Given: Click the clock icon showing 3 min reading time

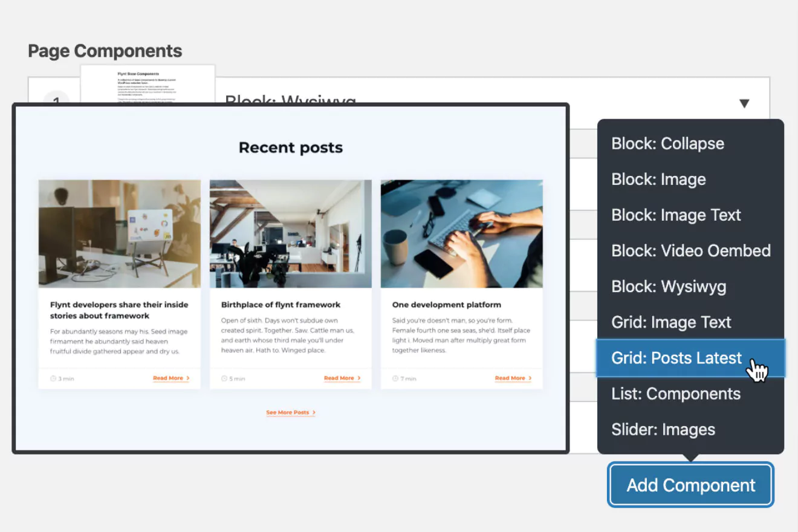Looking at the screenshot, I should click(53, 379).
